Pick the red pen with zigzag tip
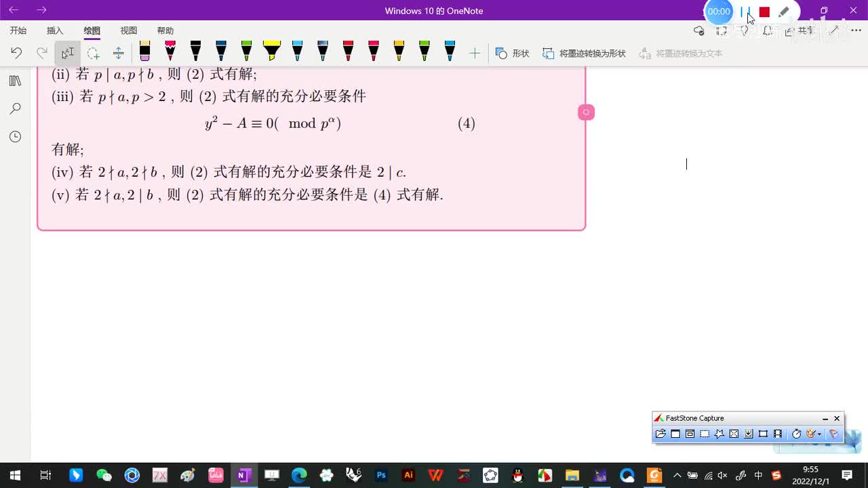 pos(170,52)
